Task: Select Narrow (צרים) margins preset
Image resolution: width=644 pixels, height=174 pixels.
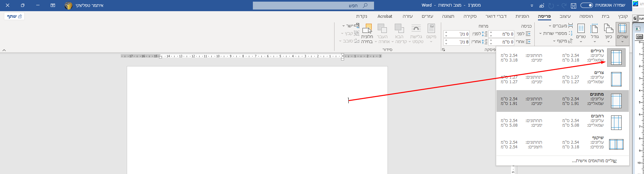Action: tap(562, 79)
